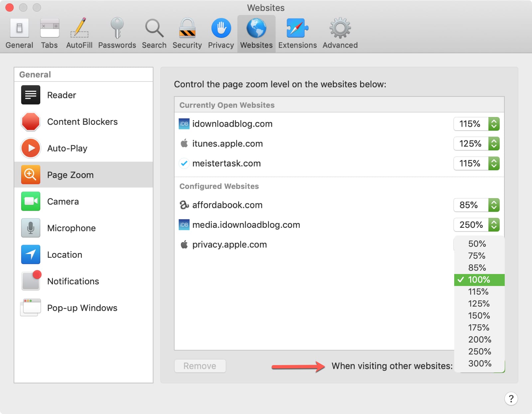Choose 300% from the zoom menu

click(x=479, y=363)
